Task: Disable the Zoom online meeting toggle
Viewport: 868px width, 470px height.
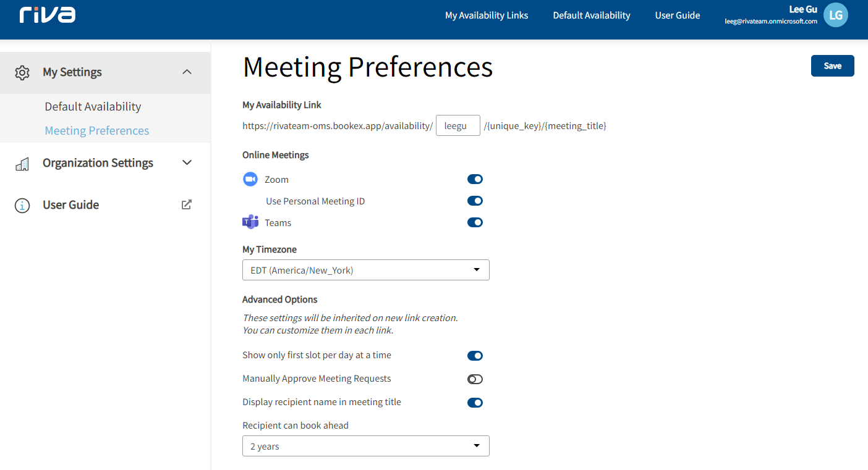Action: tap(475, 179)
